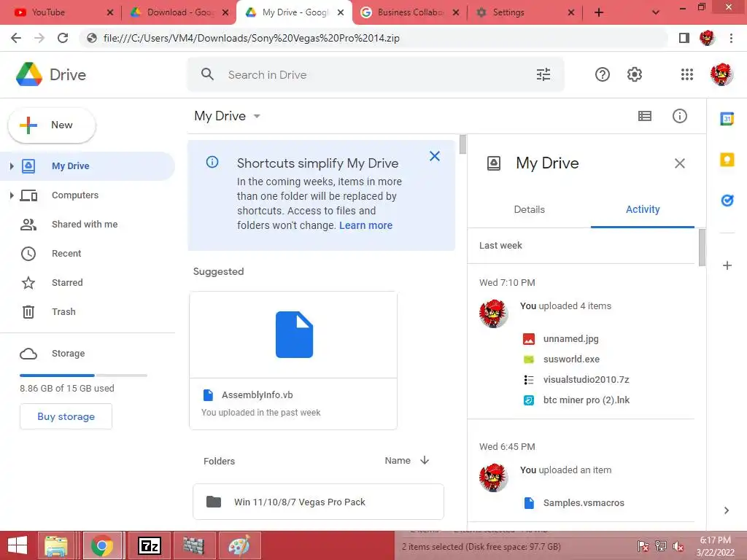
Task: Open Google account avatar in Drive header
Action: point(721,74)
